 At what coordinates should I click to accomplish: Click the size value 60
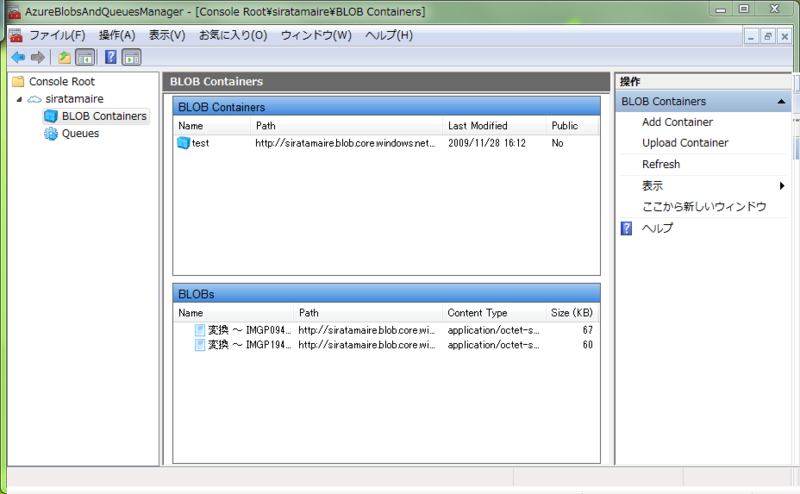(588, 345)
